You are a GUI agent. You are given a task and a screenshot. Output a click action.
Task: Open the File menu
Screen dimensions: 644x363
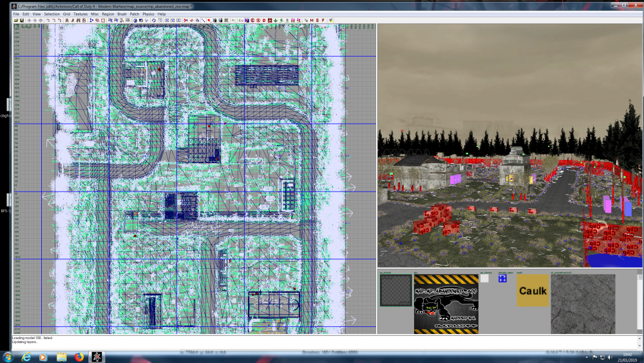(16, 14)
